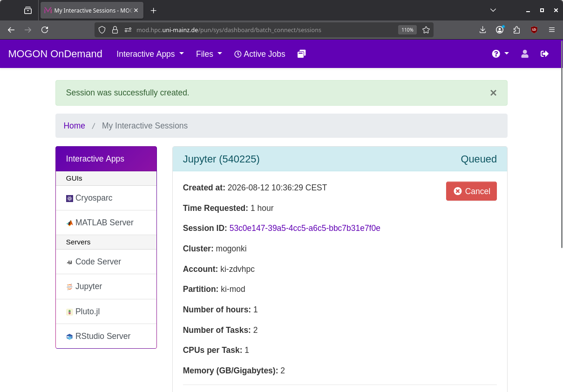
Task: Click Memory (GB/Gigabytes) value
Action: (x=283, y=371)
